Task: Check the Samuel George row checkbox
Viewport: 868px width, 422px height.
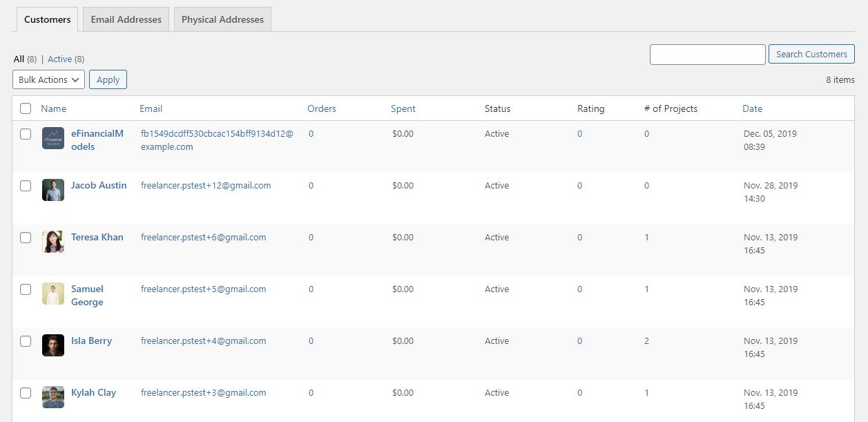Action: (x=26, y=289)
